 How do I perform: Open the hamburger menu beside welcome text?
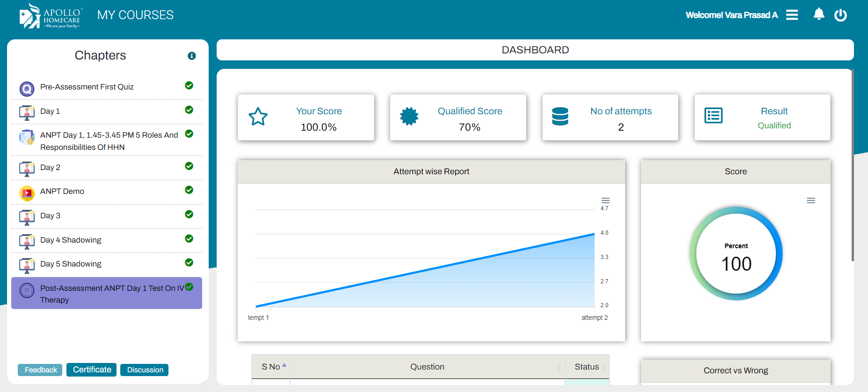click(792, 15)
